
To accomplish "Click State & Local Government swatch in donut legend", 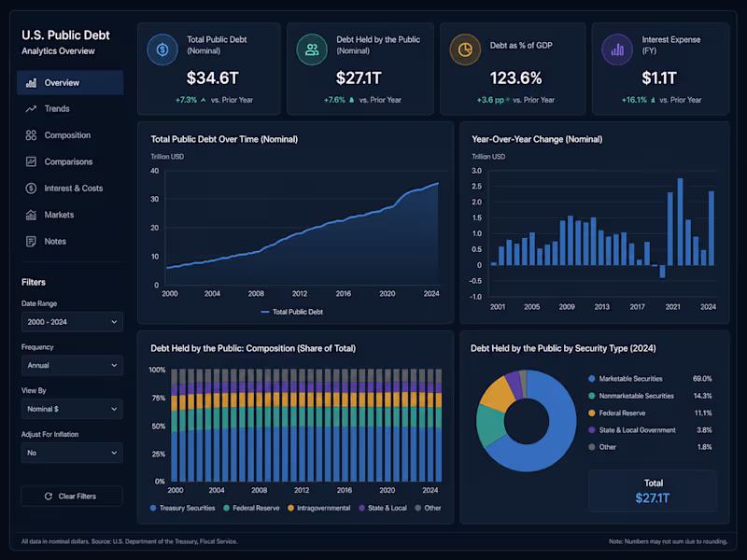I will [592, 430].
